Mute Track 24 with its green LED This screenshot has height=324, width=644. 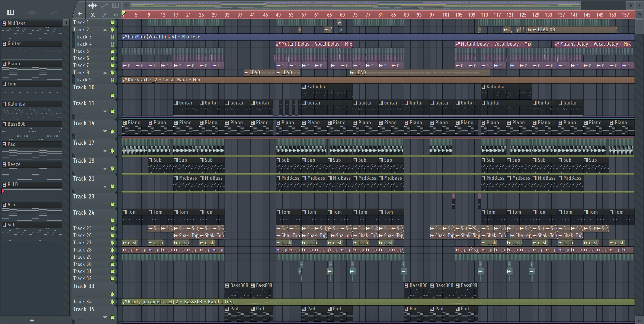pyautogui.click(x=112, y=221)
